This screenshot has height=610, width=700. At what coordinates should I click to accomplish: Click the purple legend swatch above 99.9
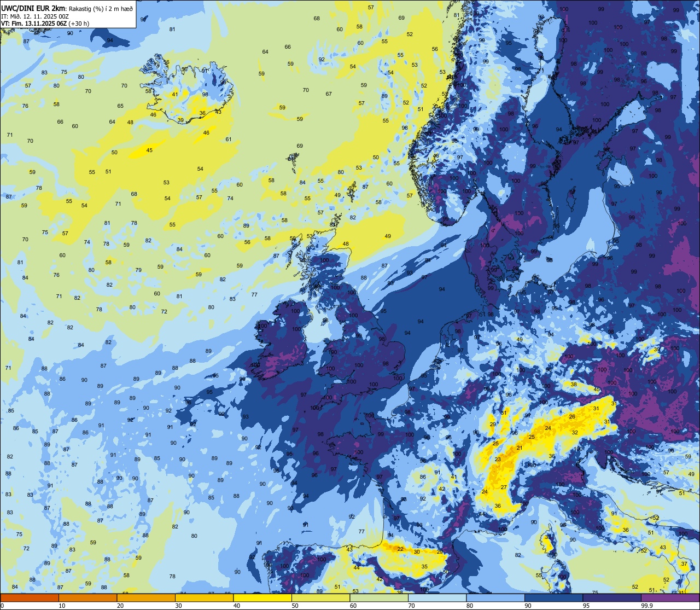[670, 597]
